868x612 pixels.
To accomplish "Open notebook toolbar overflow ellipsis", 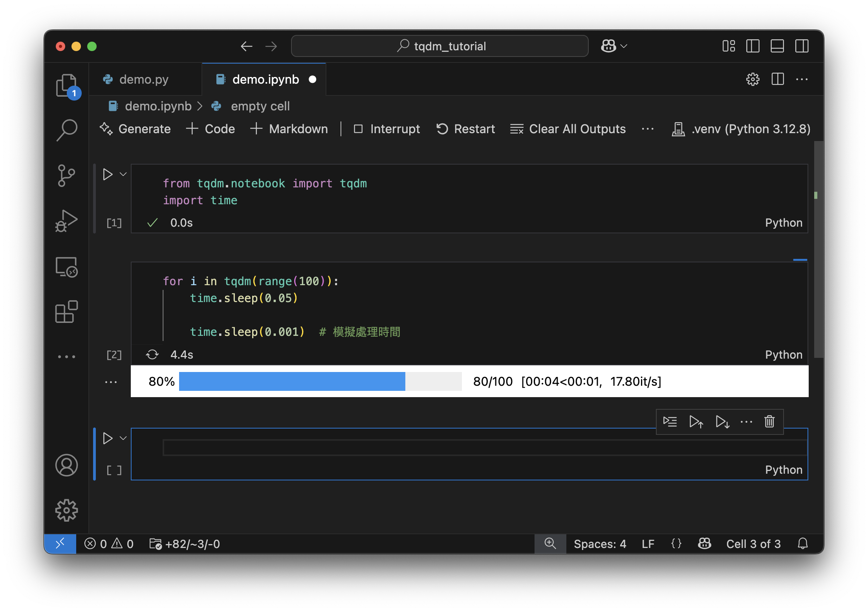I will click(x=647, y=129).
